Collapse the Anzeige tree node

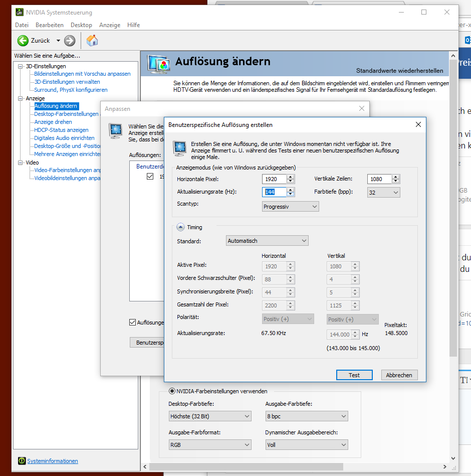[x=21, y=98]
